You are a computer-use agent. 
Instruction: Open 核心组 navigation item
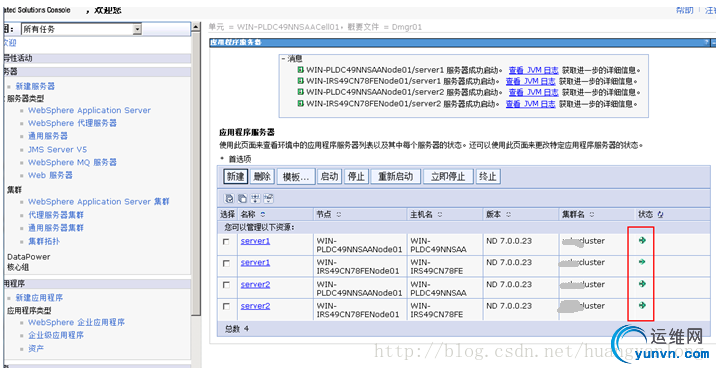tap(18, 267)
